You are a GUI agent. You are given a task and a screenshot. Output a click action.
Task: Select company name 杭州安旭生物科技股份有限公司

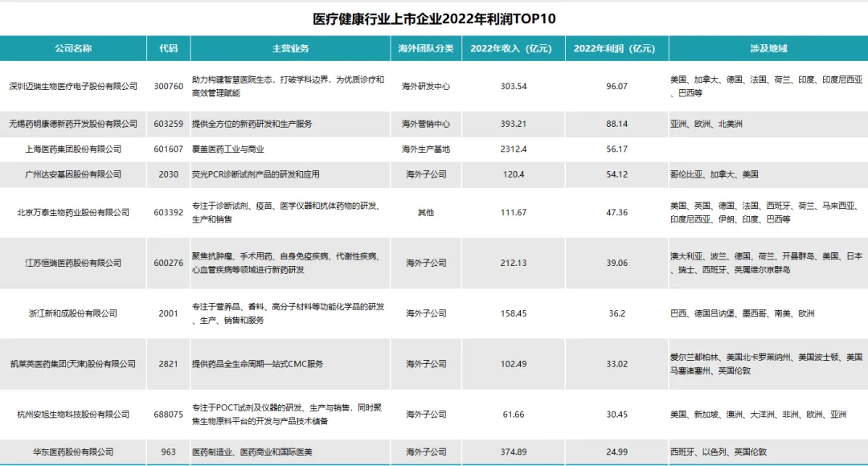pos(73,414)
